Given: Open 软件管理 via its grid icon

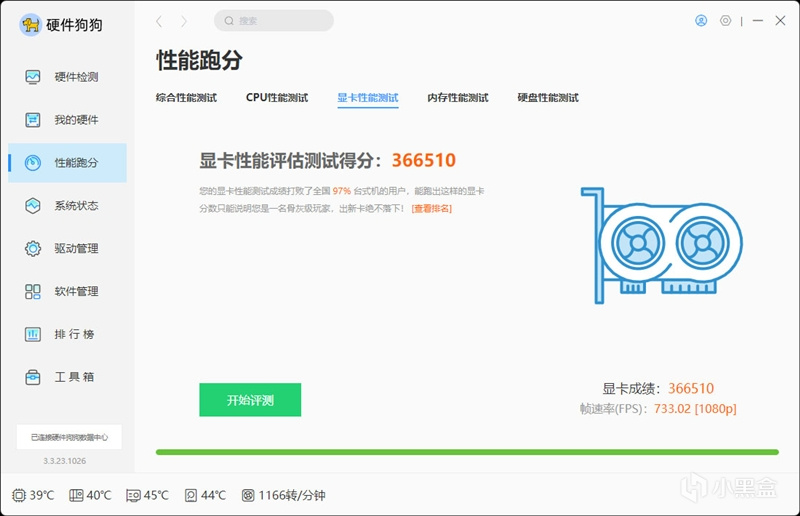Looking at the screenshot, I should point(33,291).
